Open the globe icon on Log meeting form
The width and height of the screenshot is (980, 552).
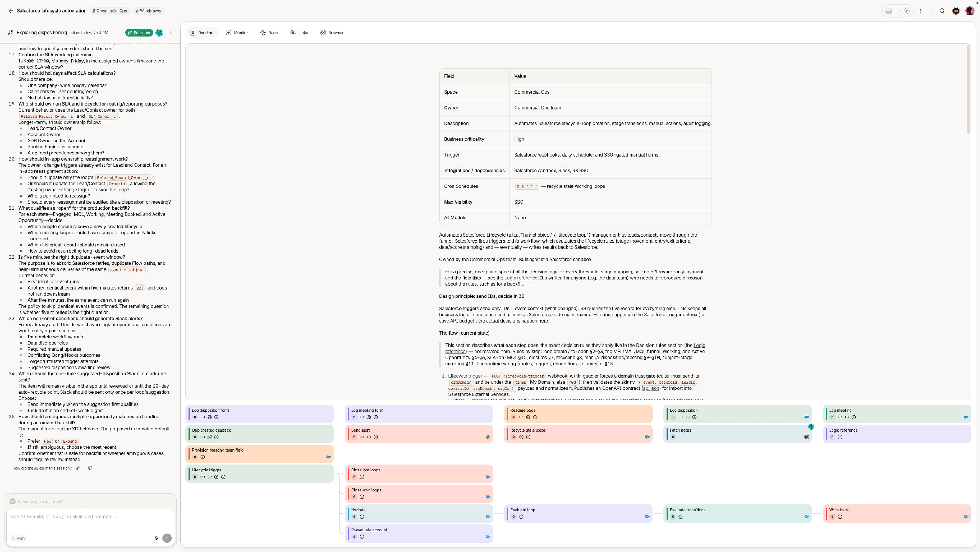tap(369, 417)
